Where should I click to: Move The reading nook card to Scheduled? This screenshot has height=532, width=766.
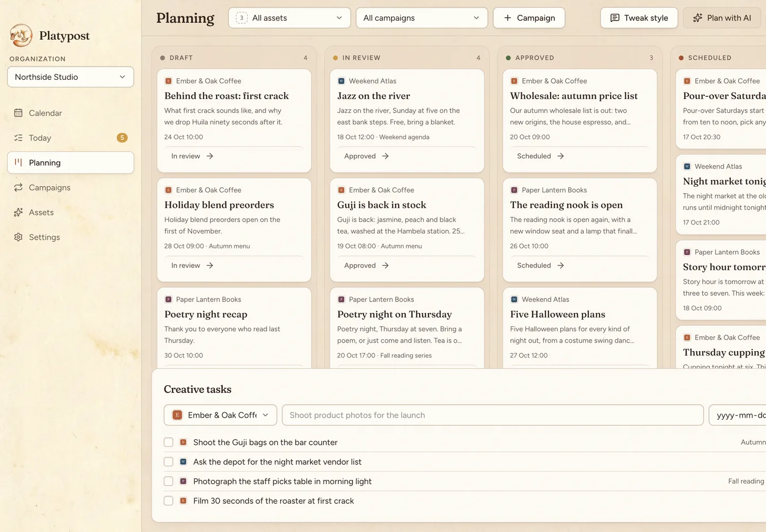pos(540,265)
